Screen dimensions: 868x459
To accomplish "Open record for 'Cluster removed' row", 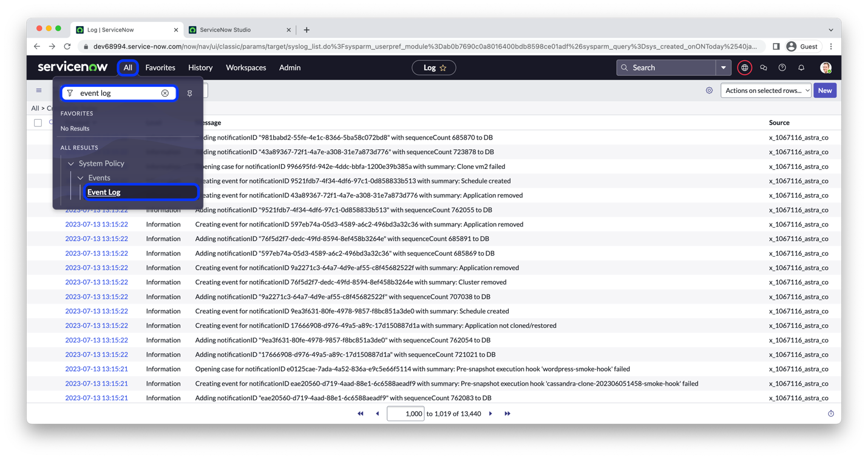I will (x=97, y=282).
